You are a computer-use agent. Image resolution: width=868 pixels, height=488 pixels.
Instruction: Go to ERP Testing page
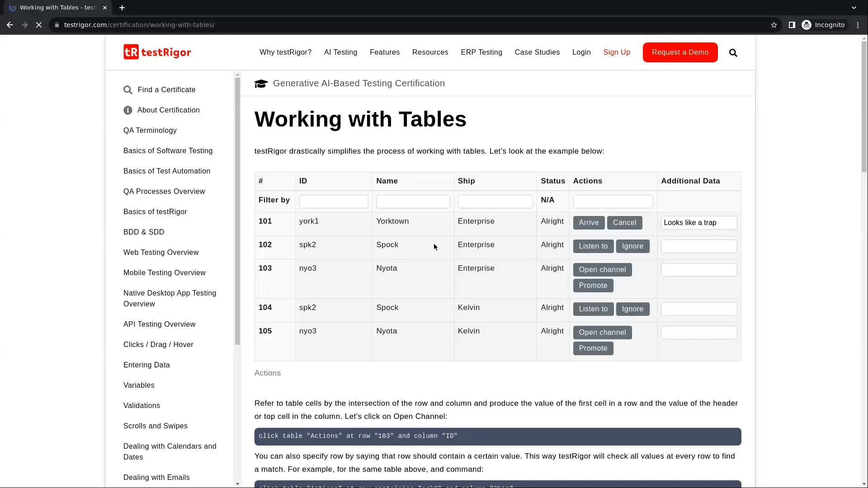click(481, 52)
